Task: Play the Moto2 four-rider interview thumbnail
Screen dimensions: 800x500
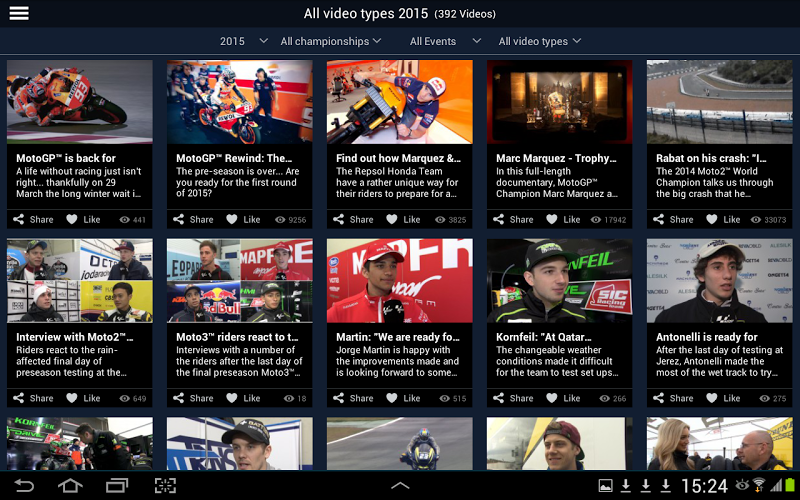Action: 80,281
